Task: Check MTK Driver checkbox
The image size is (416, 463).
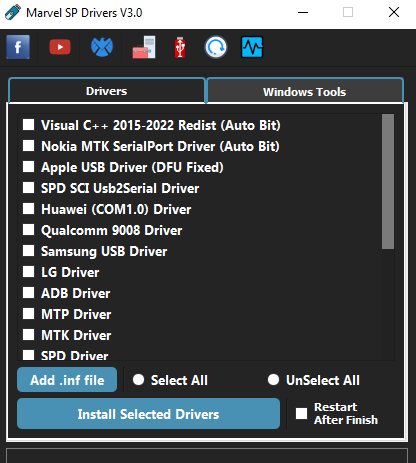Action: [x=28, y=335]
